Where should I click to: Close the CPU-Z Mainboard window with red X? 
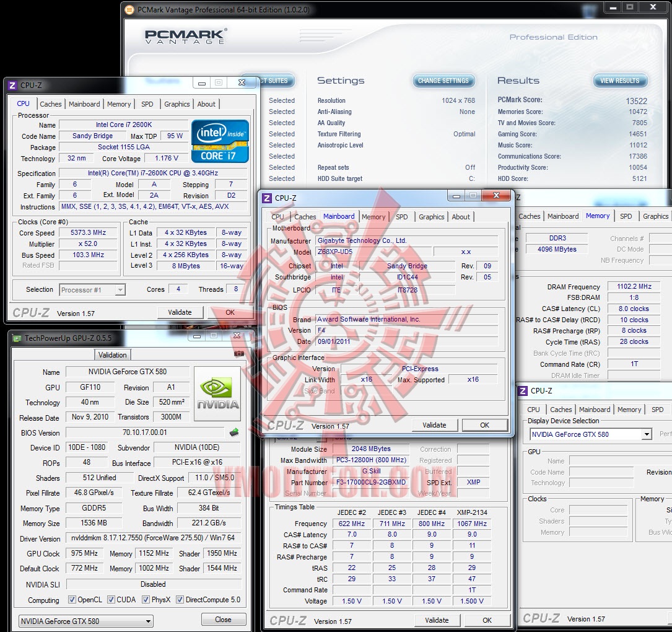[x=497, y=196]
